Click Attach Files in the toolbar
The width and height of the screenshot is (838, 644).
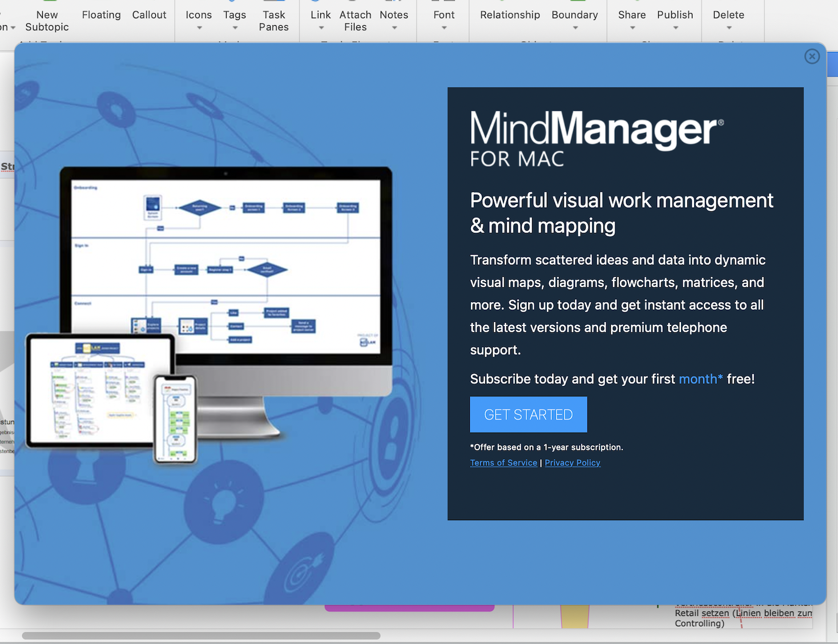(355, 21)
